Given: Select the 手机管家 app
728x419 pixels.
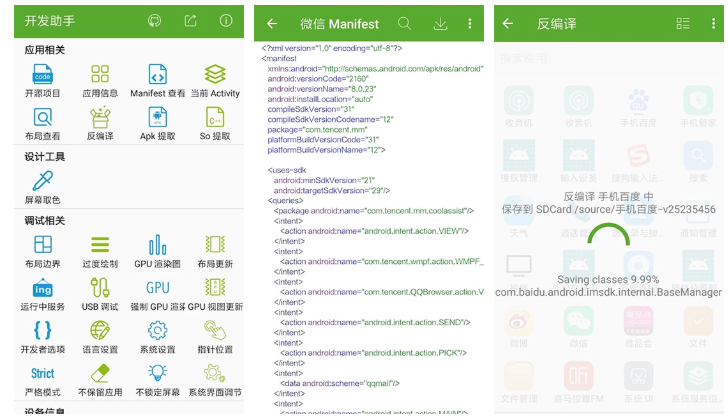Looking at the screenshot, I should pos(698,107).
